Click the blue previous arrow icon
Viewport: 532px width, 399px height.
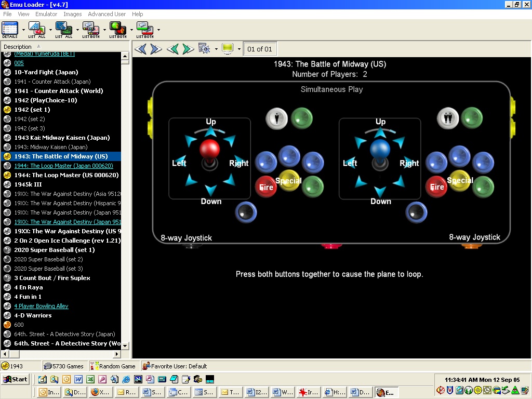click(140, 49)
